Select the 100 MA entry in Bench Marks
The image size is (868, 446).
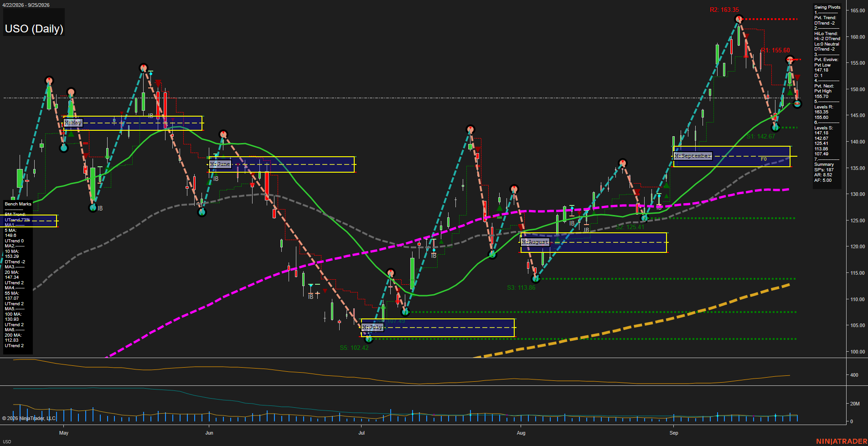click(13, 314)
